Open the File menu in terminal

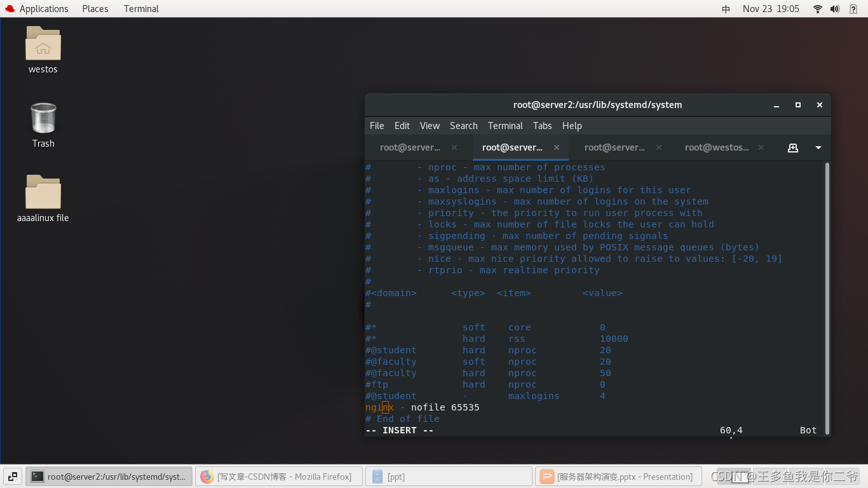coord(377,126)
